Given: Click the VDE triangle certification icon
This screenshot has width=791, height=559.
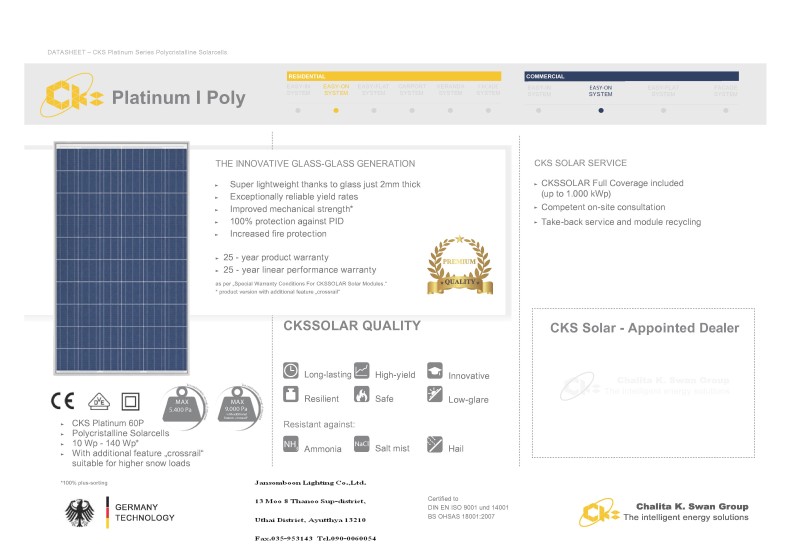Looking at the screenshot, I should 99,401.
